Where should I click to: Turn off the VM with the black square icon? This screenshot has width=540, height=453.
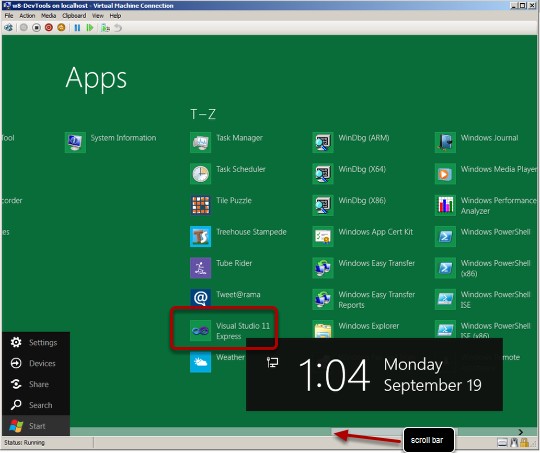(x=36, y=28)
